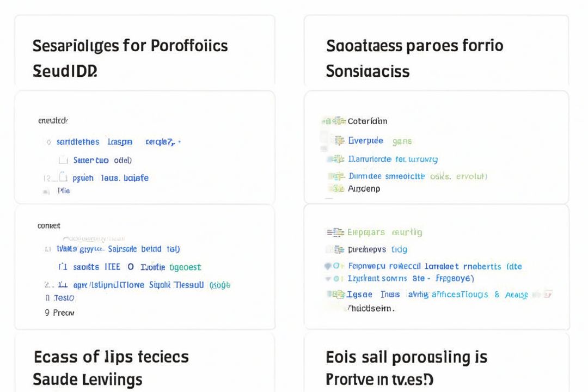
Task: Select the radio circle before 'Feipnwecu rokeccil'
Action: pyautogui.click(x=337, y=266)
